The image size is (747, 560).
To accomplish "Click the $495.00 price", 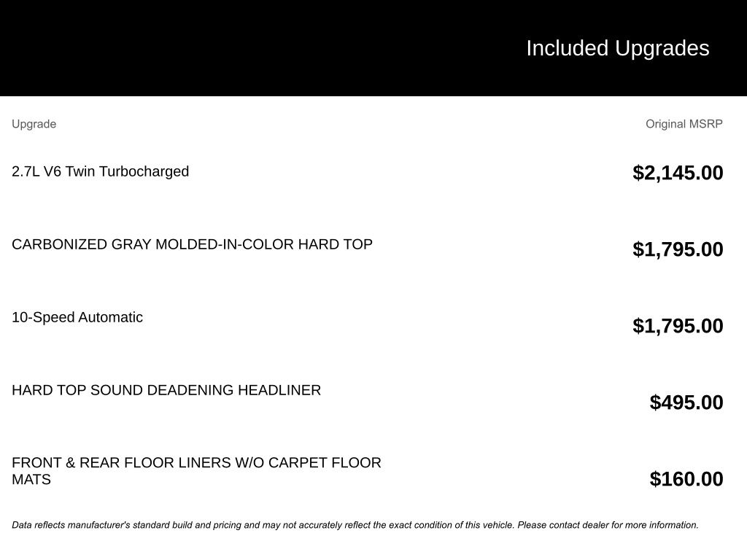I will (686, 402).
